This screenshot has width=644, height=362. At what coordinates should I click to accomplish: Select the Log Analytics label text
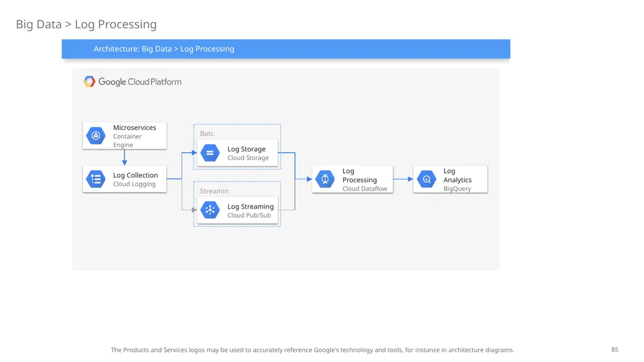pos(458,175)
